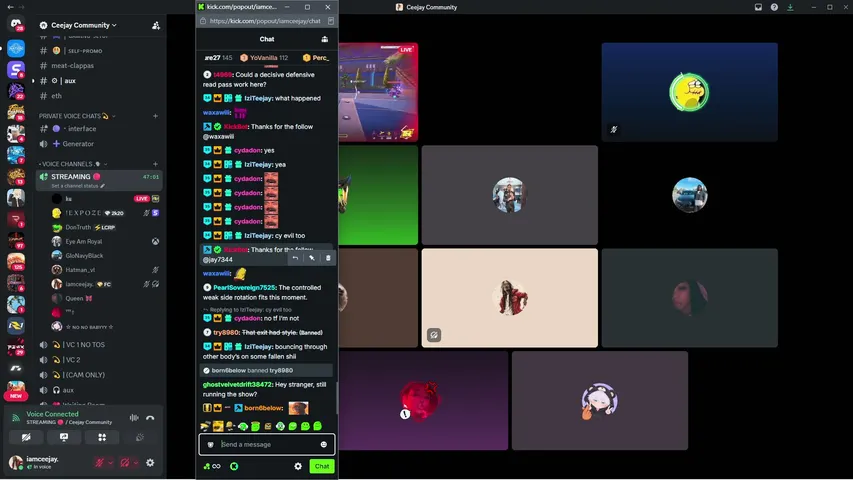Open the eth text channel

click(x=99, y=96)
